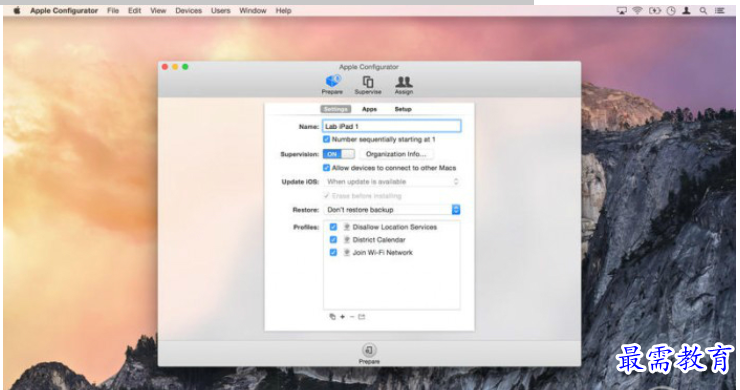Select the Join Wi-Fi Network profile row

click(x=392, y=253)
